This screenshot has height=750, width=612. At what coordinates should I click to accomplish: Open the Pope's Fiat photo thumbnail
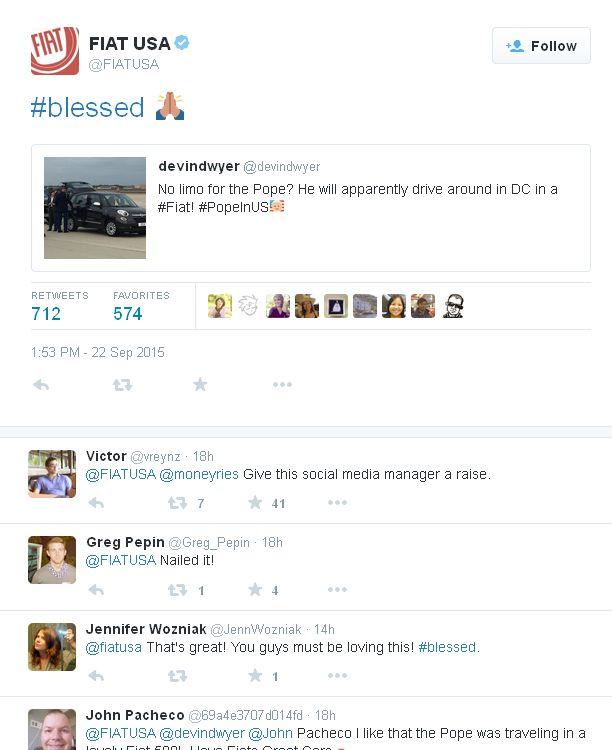point(95,208)
